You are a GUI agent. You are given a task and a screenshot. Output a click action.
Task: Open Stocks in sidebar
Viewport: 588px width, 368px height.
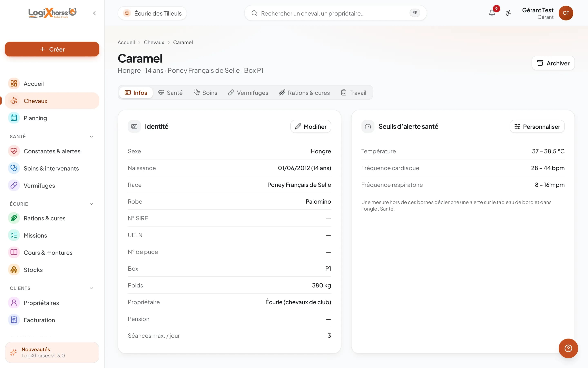pos(52,270)
